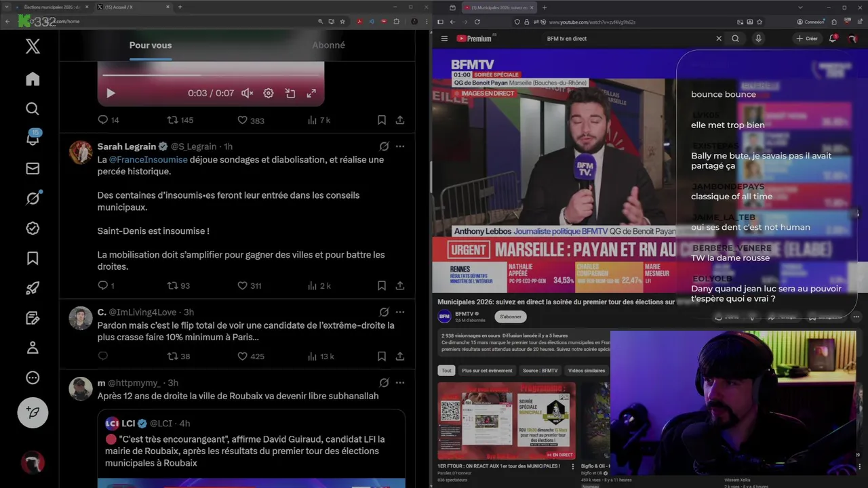Open X Home from the sidebar

point(33,79)
